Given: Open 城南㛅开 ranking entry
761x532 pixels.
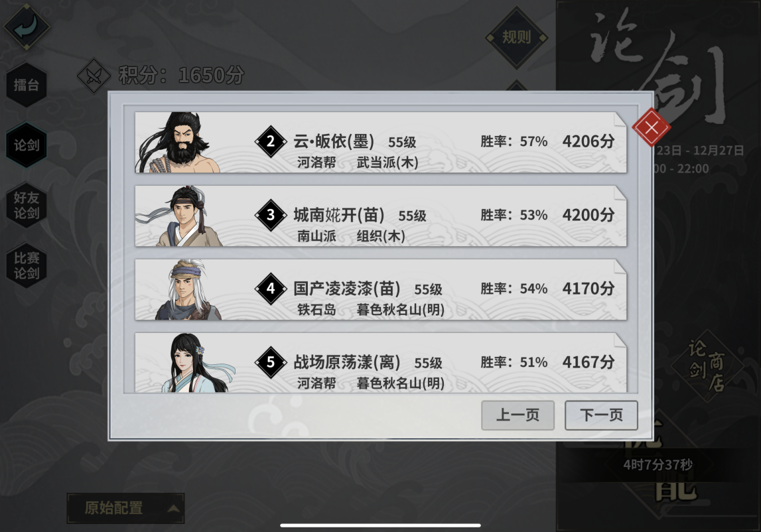Looking at the screenshot, I should pyautogui.click(x=381, y=216).
